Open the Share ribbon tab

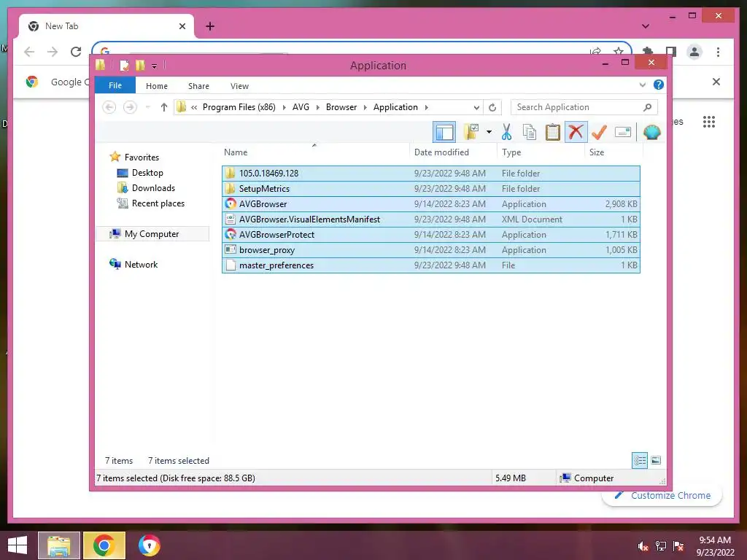click(198, 86)
